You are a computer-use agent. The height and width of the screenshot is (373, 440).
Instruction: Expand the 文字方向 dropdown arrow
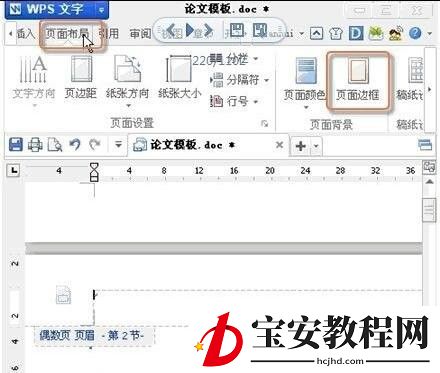pyautogui.click(x=34, y=106)
